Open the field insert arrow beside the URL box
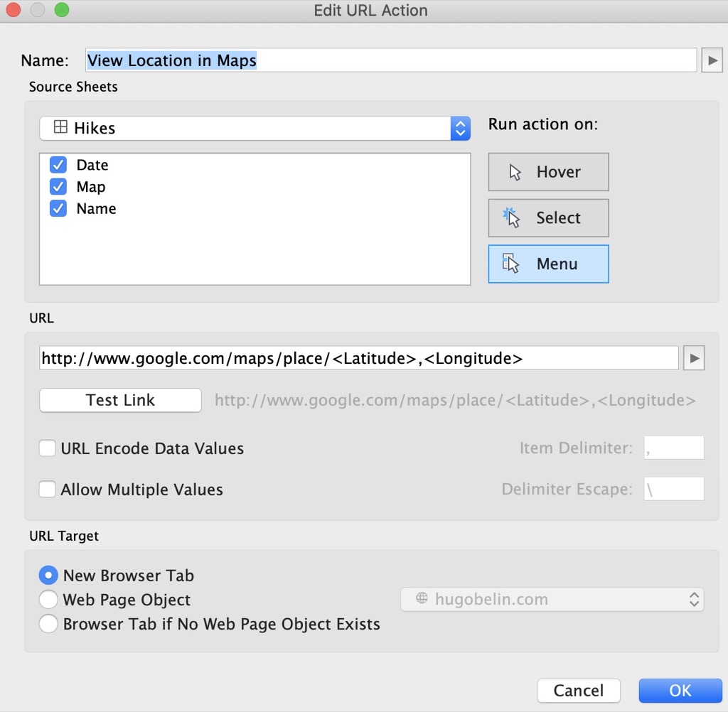 point(694,358)
